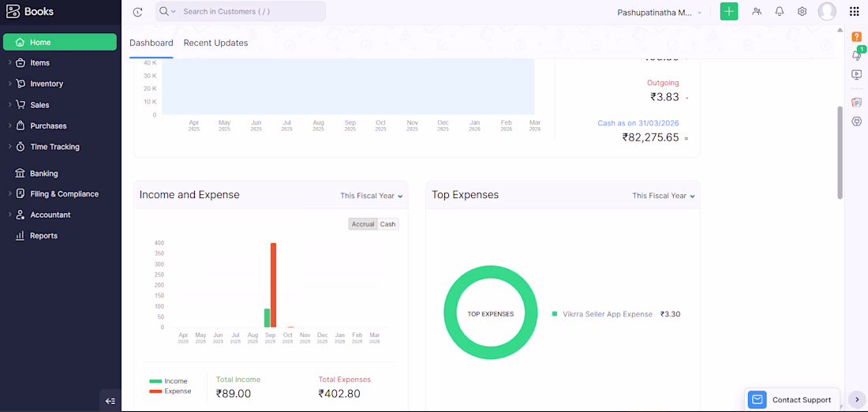Open the apps grid launcher icon
Image resolution: width=868 pixels, height=412 pixels.
[854, 11]
